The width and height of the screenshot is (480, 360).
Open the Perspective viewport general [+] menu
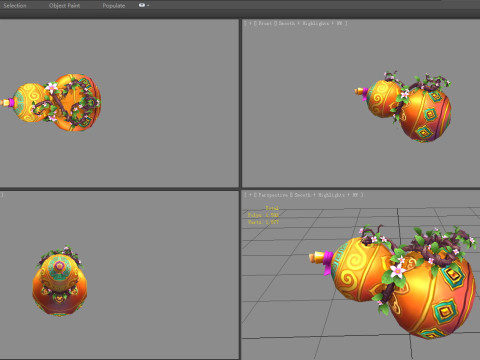250,195
